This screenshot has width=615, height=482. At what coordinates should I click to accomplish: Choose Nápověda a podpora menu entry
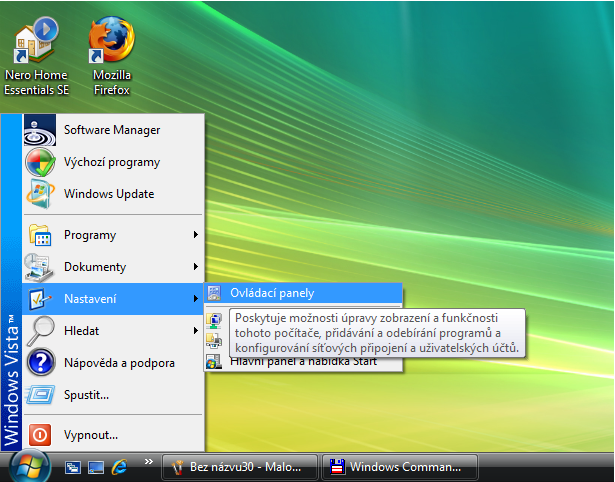[x=113, y=363]
